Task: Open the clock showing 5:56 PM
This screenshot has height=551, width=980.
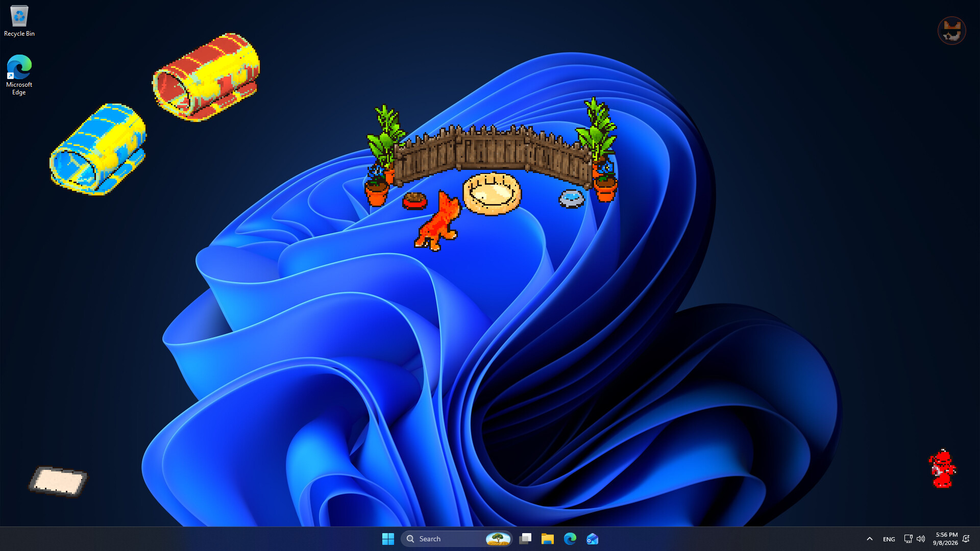Action: pyautogui.click(x=946, y=539)
